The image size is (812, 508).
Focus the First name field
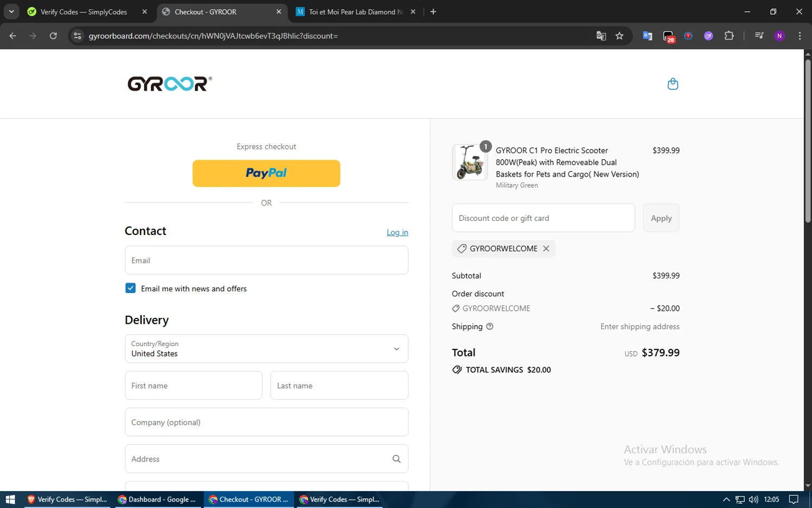193,386
